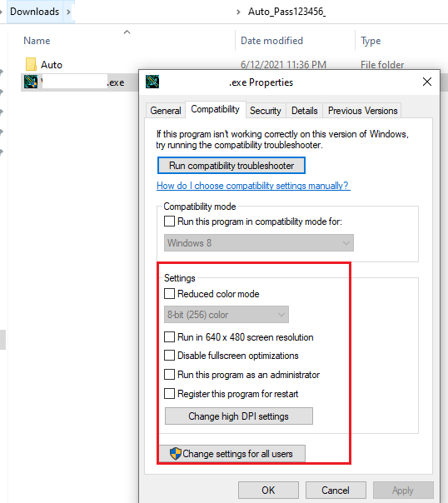448x503 pixels.
Task: Click the sort arrow above Name column
Action: [x=127, y=32]
